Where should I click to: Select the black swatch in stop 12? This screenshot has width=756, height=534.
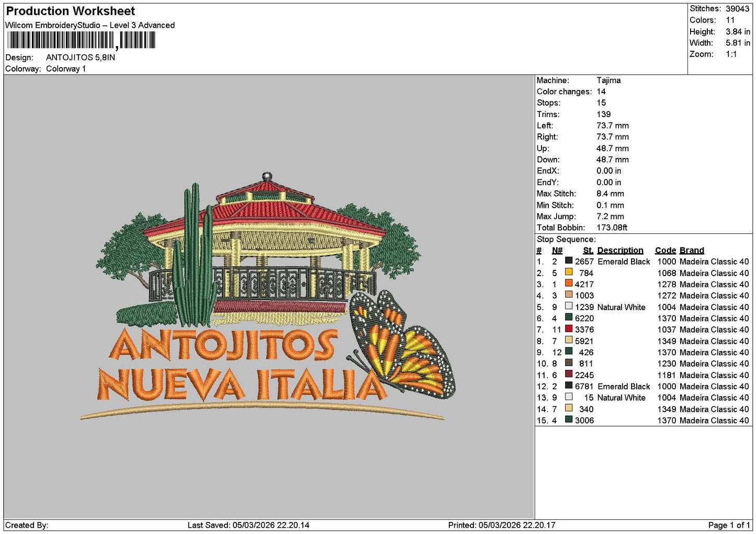click(569, 385)
